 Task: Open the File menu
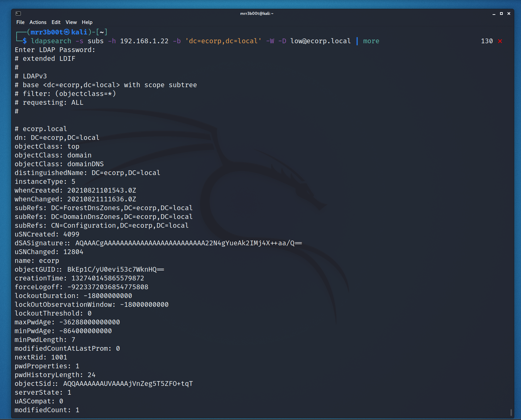pos(20,22)
